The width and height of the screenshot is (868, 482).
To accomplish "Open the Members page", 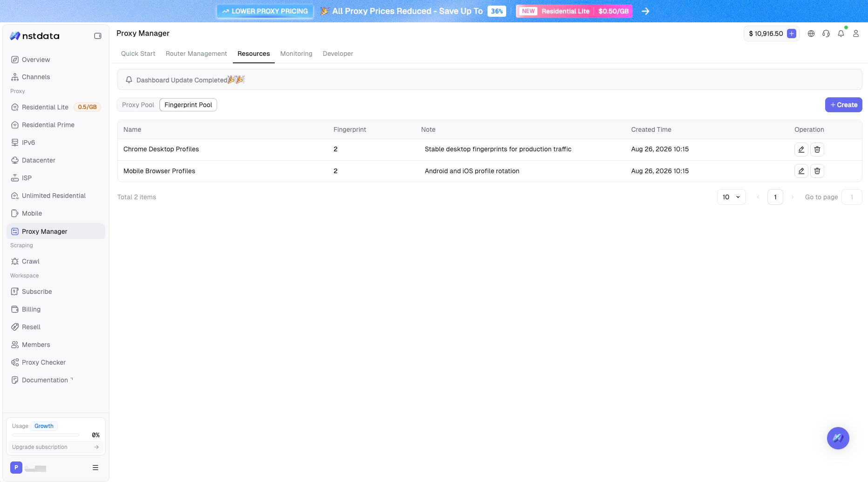I will click(56, 345).
